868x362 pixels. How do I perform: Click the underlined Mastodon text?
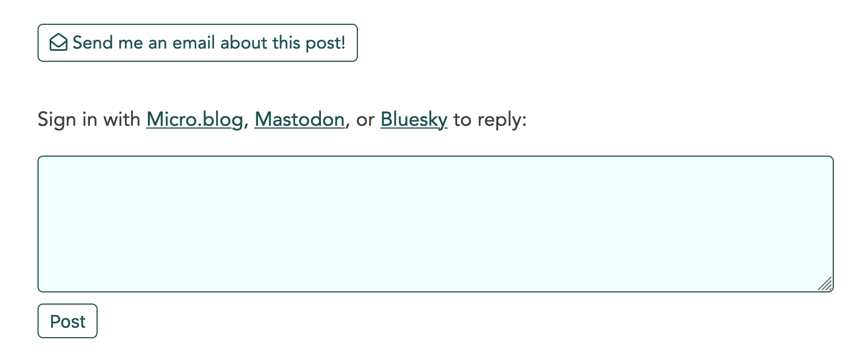(299, 119)
